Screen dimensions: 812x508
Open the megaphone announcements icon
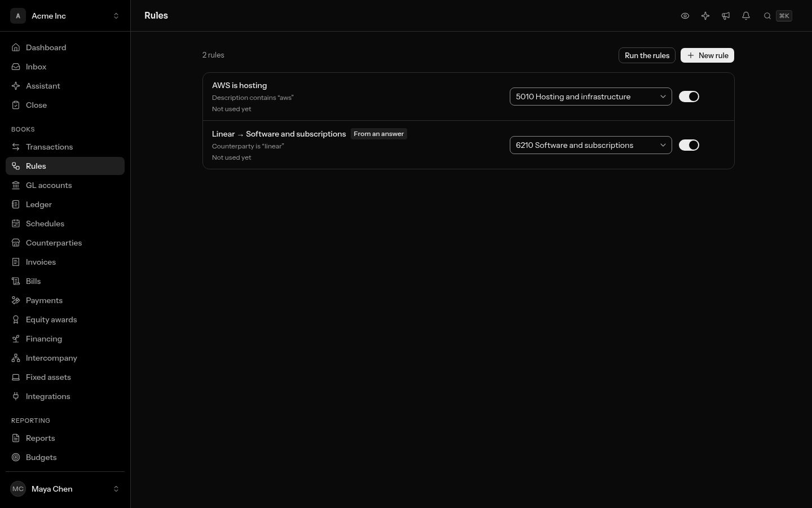point(726,16)
